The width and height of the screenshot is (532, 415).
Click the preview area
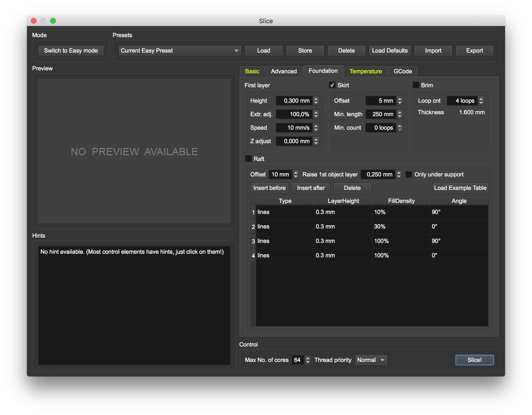tap(134, 151)
